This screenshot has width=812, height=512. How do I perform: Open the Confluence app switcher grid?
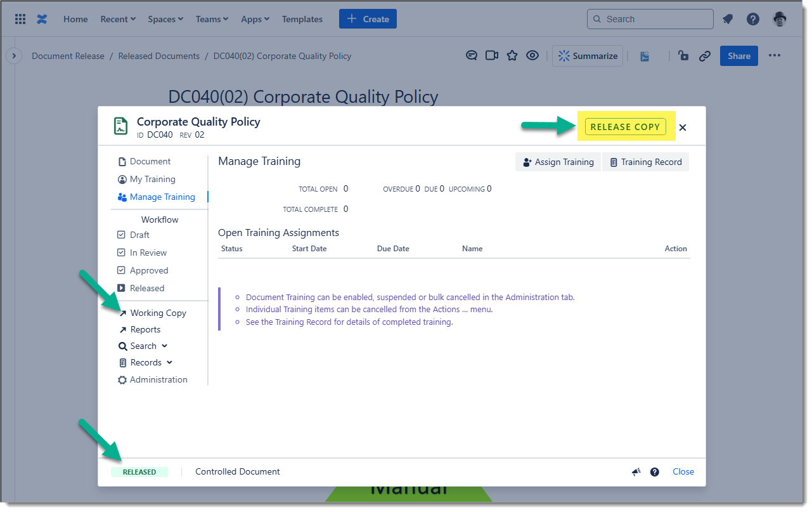20,19
